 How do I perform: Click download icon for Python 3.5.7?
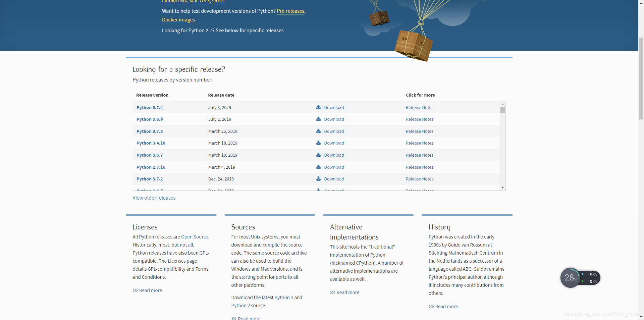click(x=318, y=155)
